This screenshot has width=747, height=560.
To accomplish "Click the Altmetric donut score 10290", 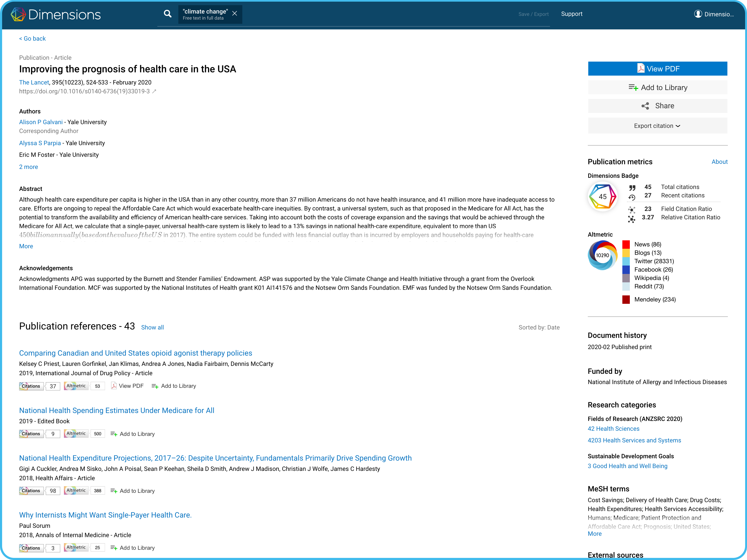I will coord(603,255).
